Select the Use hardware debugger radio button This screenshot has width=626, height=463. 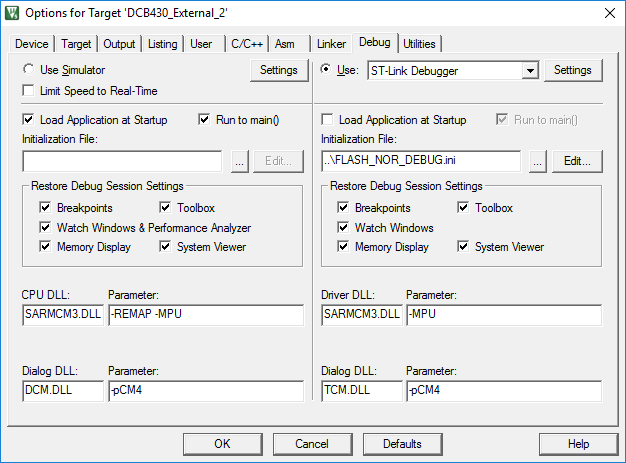(x=326, y=69)
